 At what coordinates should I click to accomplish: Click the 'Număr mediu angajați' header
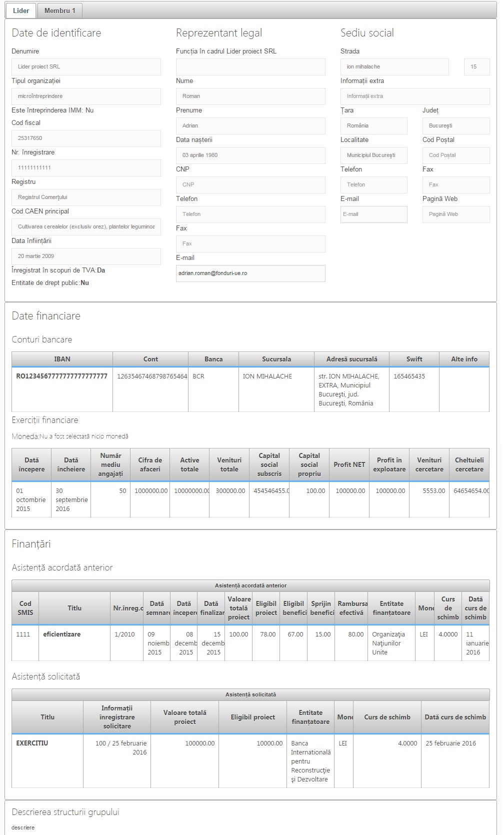coord(110,464)
